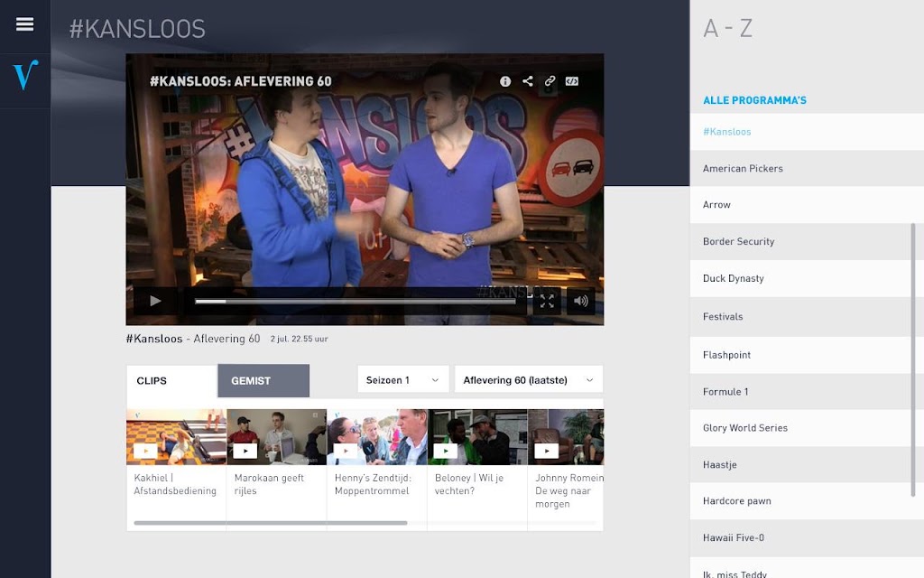The image size is (924, 578).
Task: Click Henny's Zendtijd: Moppentrommel caption
Action: (x=373, y=484)
